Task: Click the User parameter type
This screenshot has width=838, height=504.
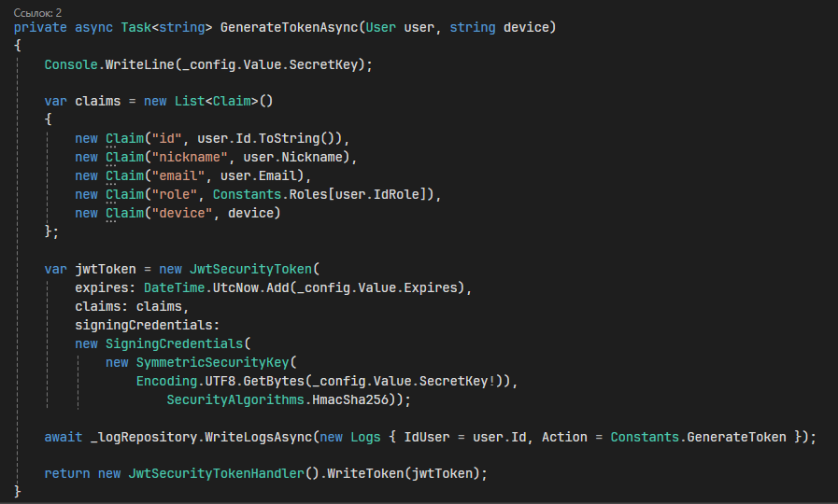Action: click(x=381, y=27)
